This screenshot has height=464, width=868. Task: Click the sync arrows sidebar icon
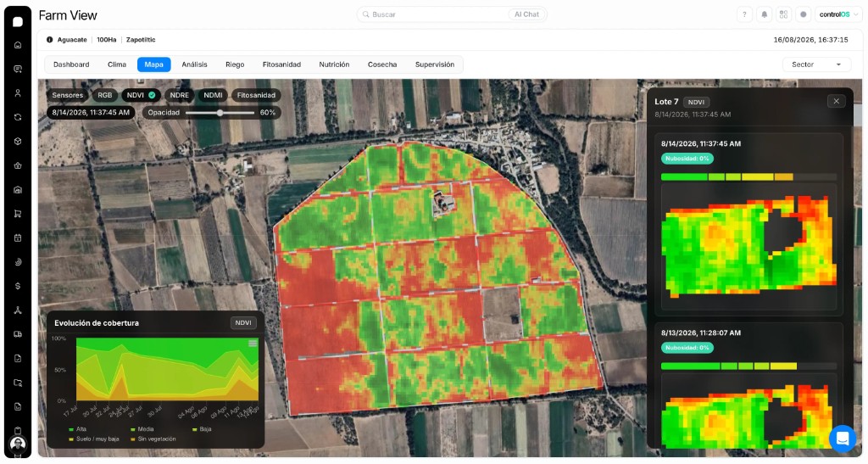(x=18, y=117)
